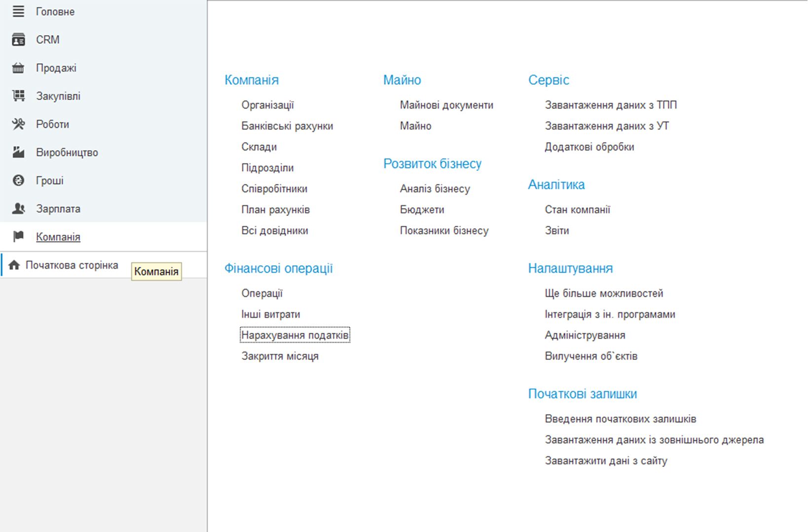Open Закриття місяця
Viewport: 808px width, 532px height.
(x=280, y=356)
